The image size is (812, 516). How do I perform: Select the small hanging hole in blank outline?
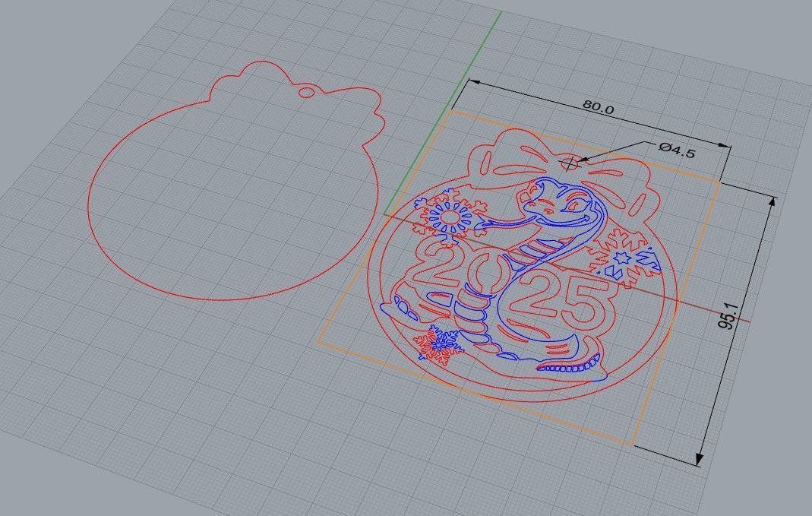pyautogui.click(x=306, y=92)
